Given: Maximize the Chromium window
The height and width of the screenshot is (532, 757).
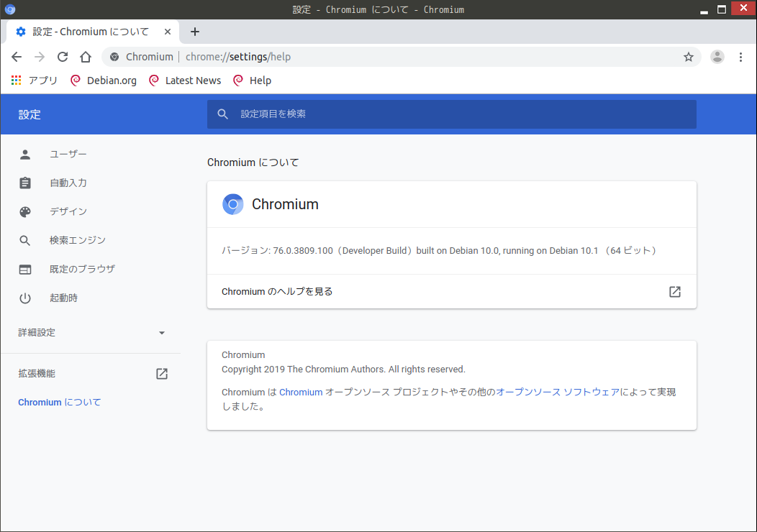Looking at the screenshot, I should click(722, 9).
